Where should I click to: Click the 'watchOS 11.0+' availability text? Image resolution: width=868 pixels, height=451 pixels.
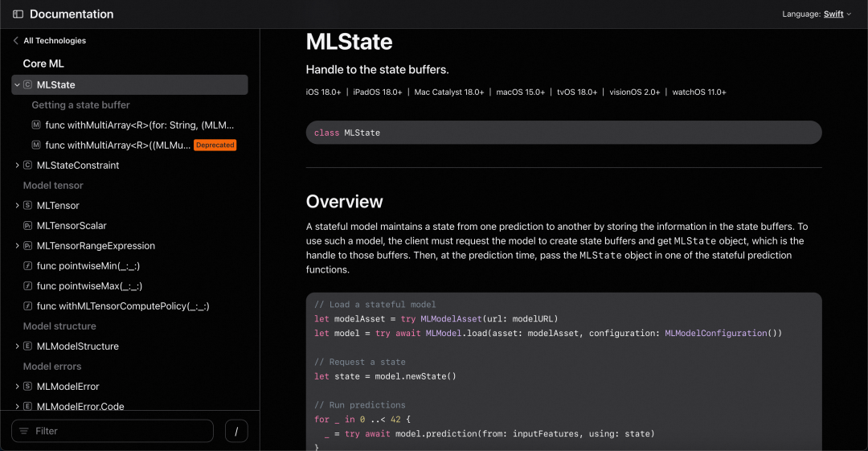pyautogui.click(x=699, y=92)
